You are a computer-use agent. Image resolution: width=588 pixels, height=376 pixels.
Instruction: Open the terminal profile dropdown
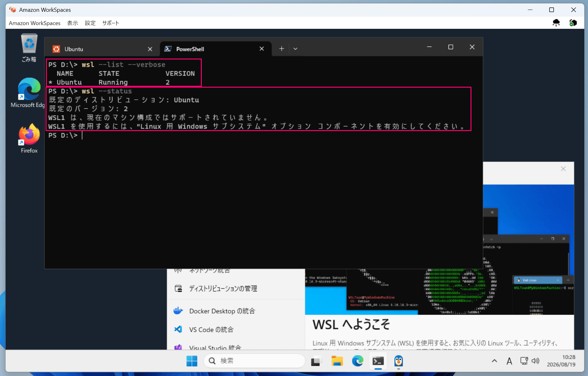click(295, 49)
